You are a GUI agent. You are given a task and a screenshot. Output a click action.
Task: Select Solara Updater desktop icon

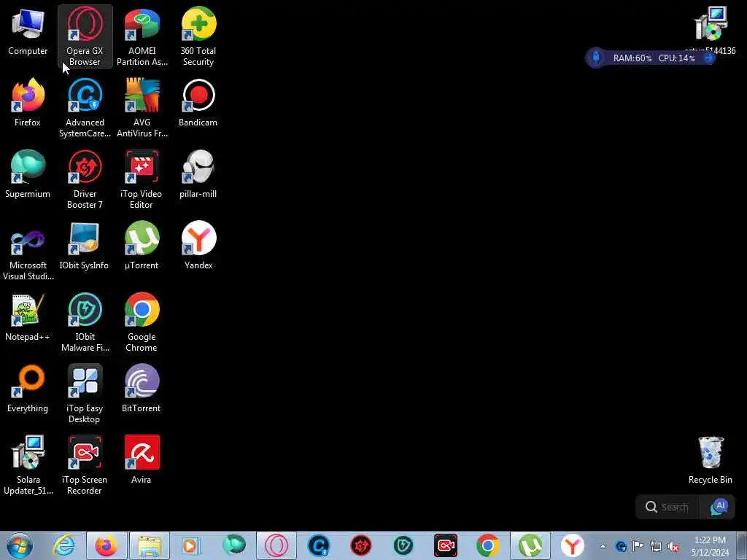28,464
